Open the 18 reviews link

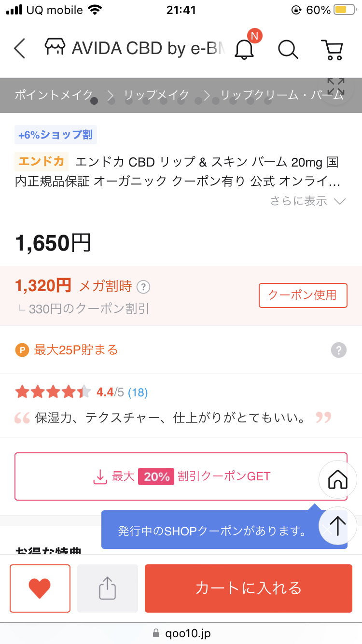tap(138, 392)
